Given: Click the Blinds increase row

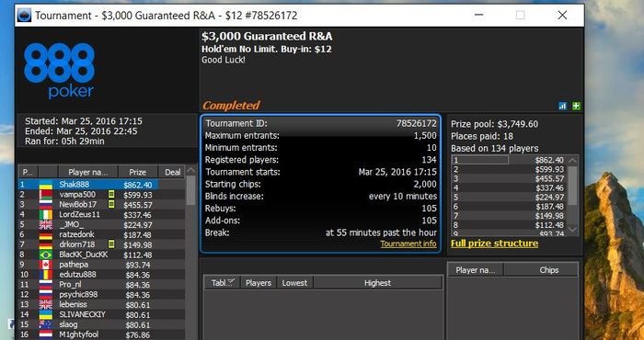Looking at the screenshot, I should 321,196.
